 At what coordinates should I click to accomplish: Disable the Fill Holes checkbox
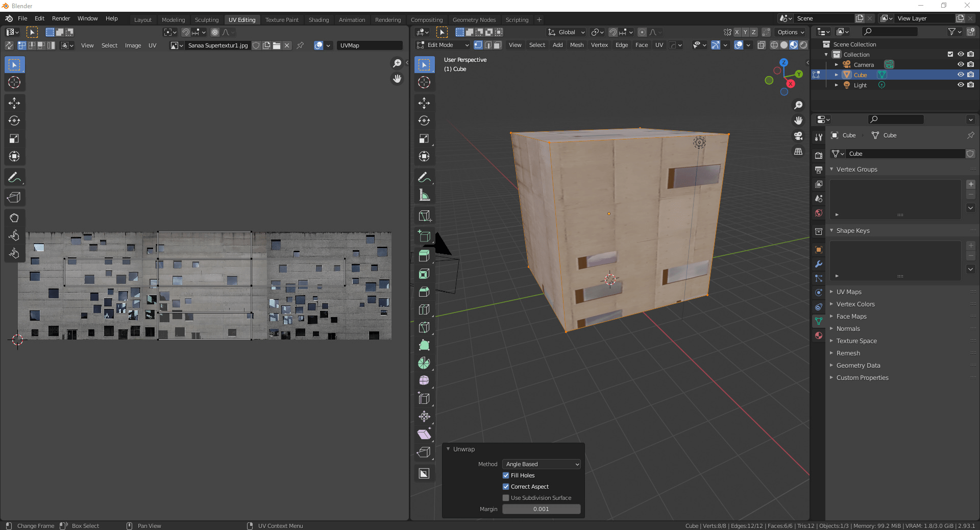pyautogui.click(x=506, y=475)
